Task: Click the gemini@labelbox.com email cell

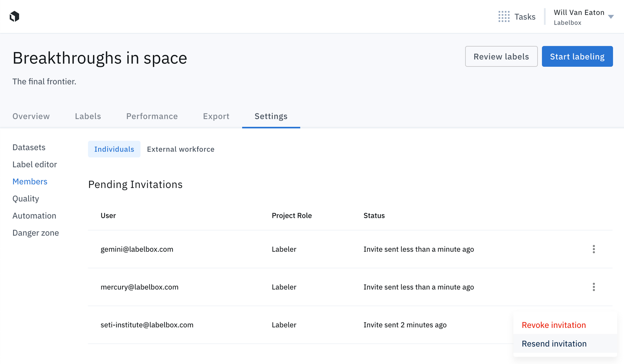Action: [137, 249]
